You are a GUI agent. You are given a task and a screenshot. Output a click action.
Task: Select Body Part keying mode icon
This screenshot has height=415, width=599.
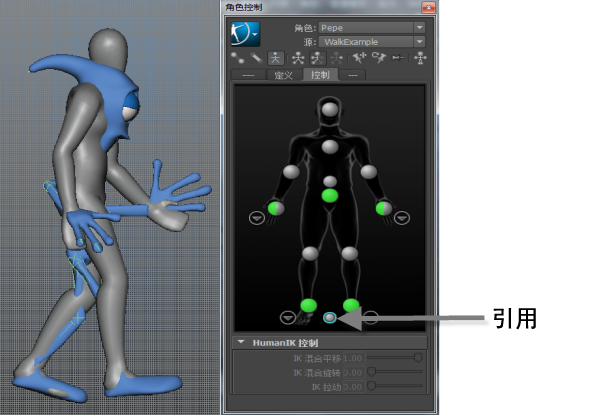317,58
